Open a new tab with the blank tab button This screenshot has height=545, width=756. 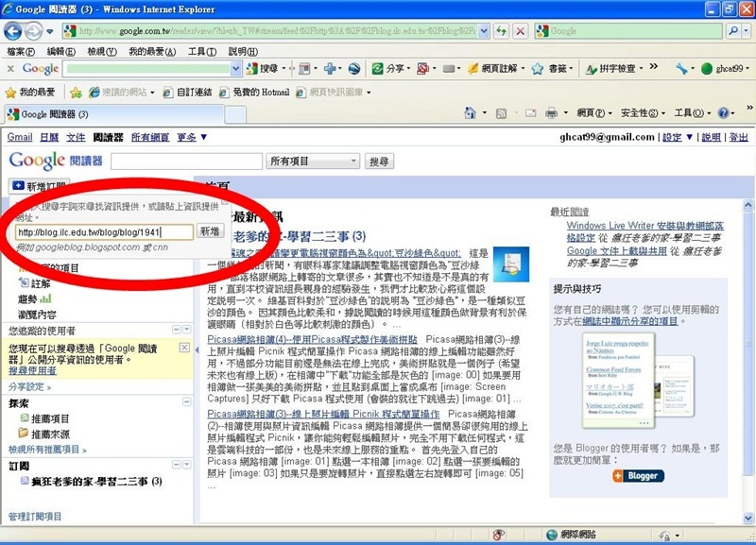235,114
